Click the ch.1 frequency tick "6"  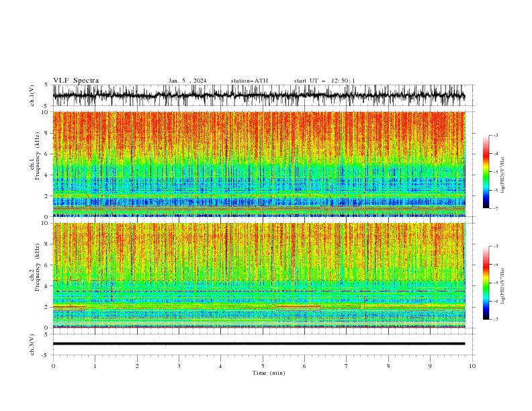click(47, 154)
